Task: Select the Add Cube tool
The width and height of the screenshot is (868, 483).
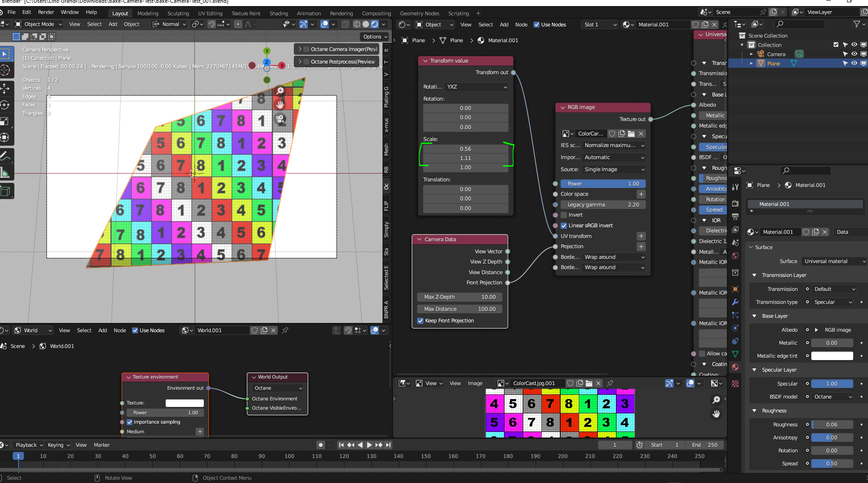Action: (5, 191)
